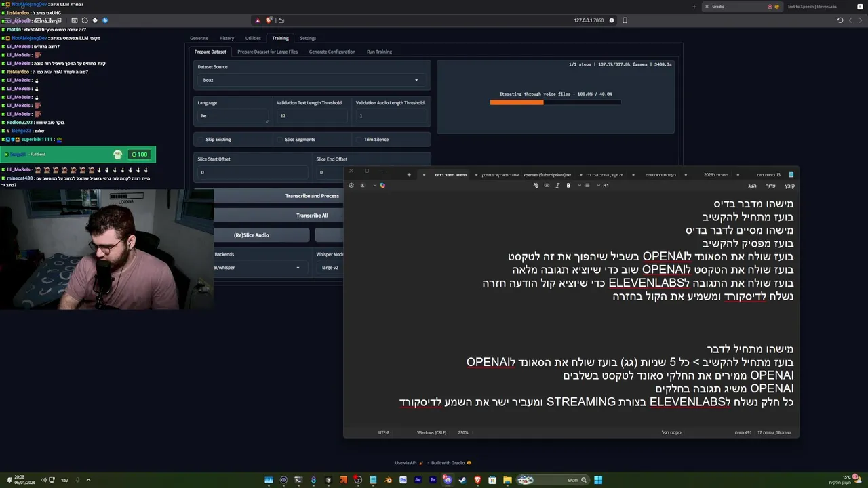Launch Premiere Pro from the taskbar

pyautogui.click(x=433, y=480)
